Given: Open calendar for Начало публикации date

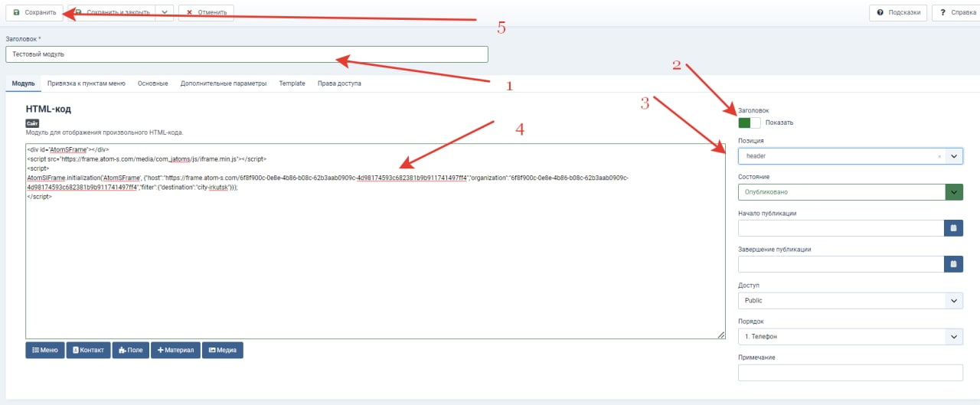Looking at the screenshot, I should pos(954,228).
